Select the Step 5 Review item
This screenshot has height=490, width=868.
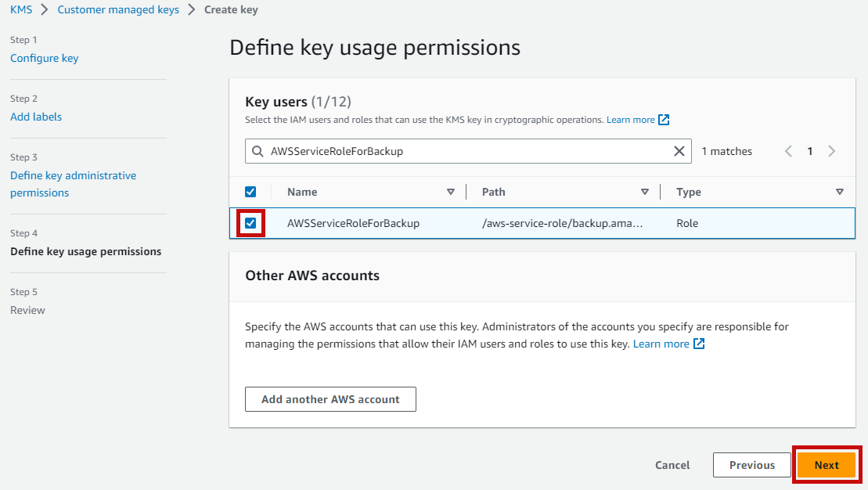[x=27, y=310]
